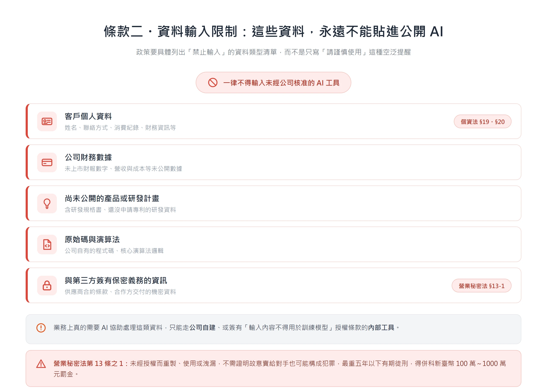
Task: Select the 公司財務數據 card title
Action: point(88,157)
